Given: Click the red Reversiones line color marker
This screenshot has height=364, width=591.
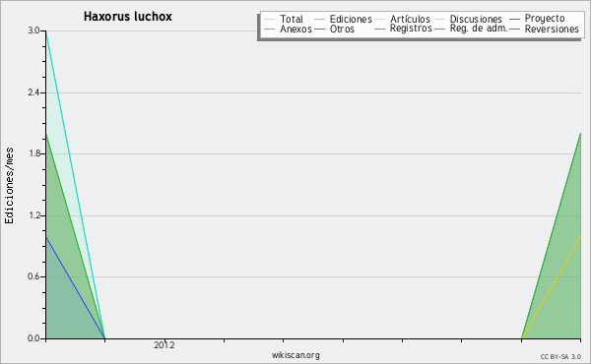Looking at the screenshot, I should pos(515,29).
